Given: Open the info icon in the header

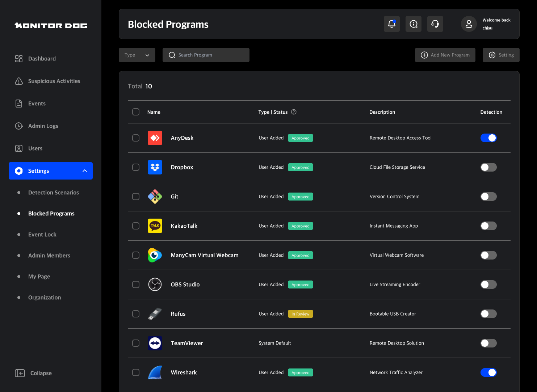Looking at the screenshot, I should pyautogui.click(x=413, y=24).
